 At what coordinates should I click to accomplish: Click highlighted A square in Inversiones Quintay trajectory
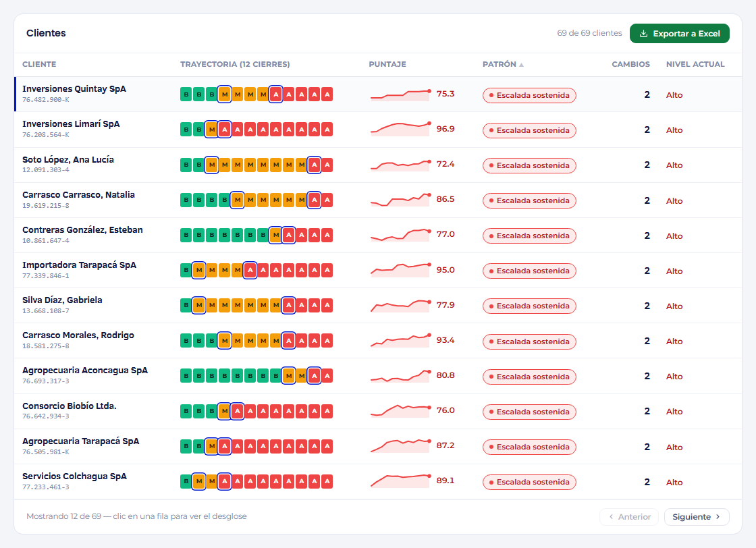pos(276,94)
